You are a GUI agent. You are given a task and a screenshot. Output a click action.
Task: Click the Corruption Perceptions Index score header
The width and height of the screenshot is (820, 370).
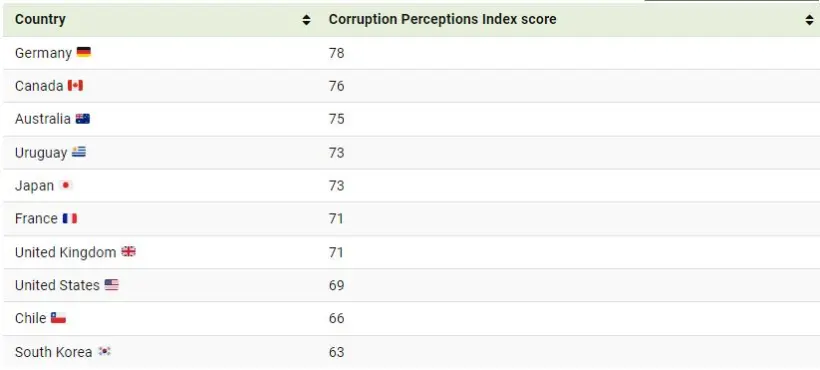pos(442,19)
